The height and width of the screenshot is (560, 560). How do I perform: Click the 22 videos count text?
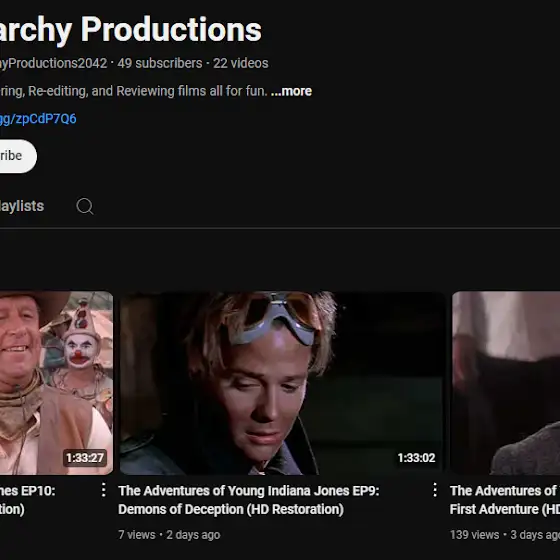(x=241, y=63)
